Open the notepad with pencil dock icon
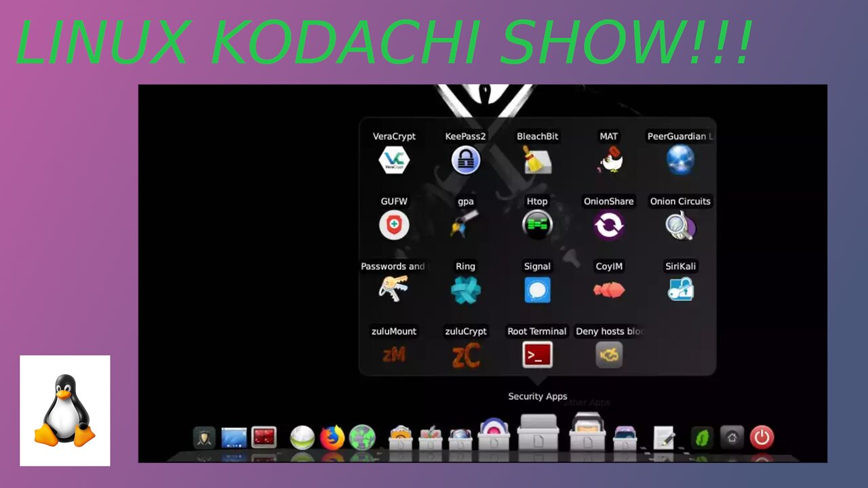This screenshot has width=868, height=488. [x=664, y=438]
